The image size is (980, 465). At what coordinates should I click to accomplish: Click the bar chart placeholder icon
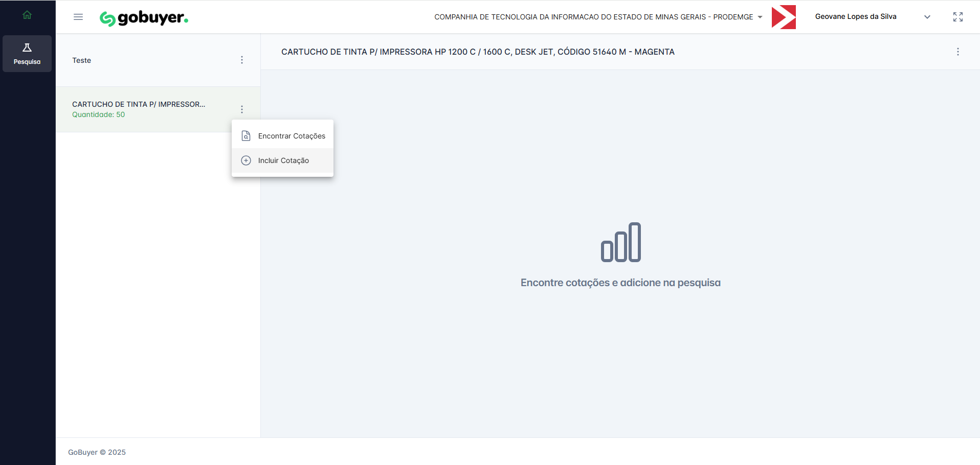point(620,242)
